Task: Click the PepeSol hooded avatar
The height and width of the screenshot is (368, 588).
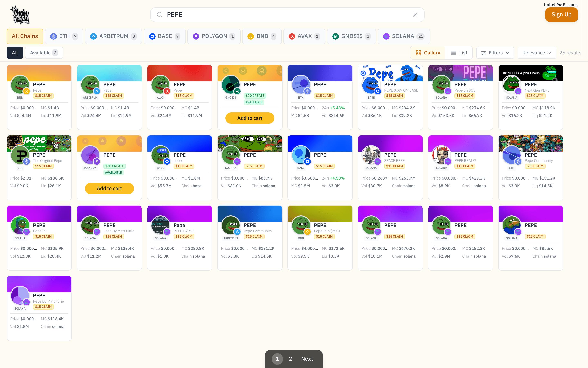Action: [20, 225]
